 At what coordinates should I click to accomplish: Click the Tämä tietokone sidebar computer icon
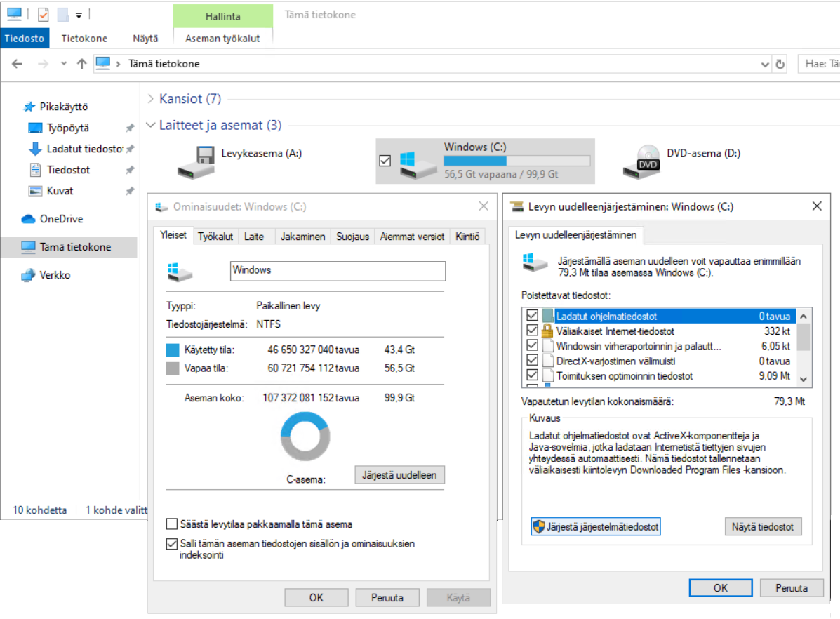click(28, 246)
